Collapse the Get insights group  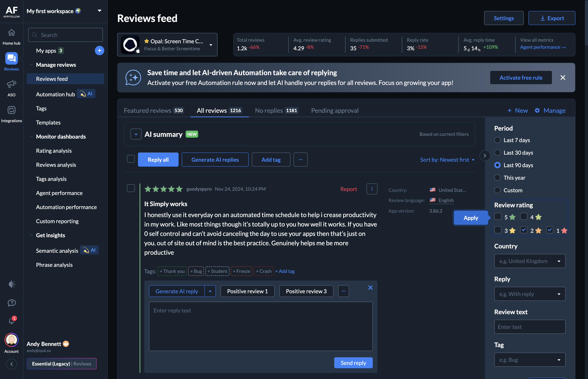(x=31, y=235)
